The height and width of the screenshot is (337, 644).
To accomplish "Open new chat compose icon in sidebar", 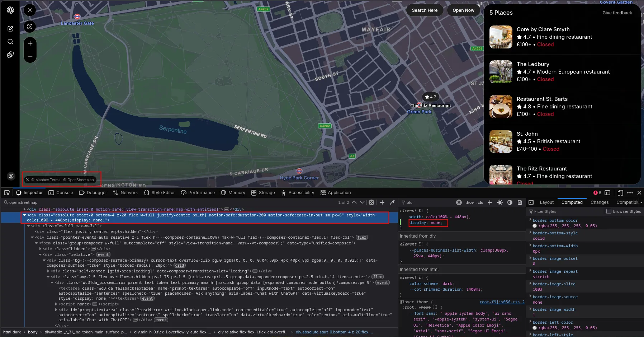I will pyautogui.click(x=10, y=29).
